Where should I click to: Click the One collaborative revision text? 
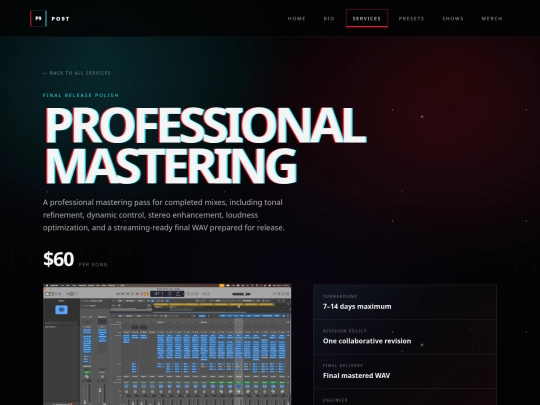click(x=367, y=341)
